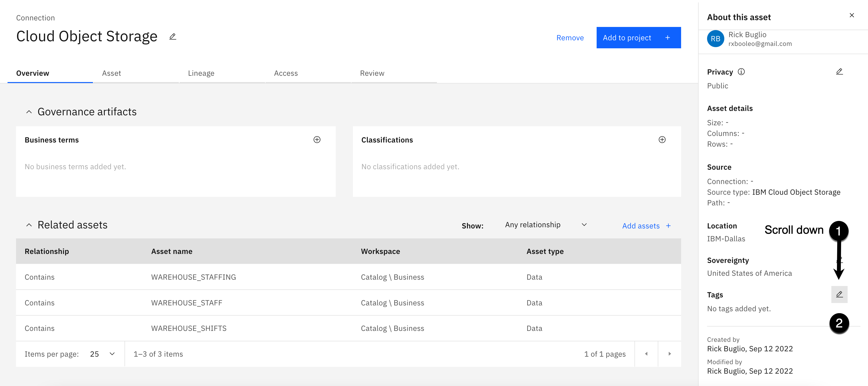Edit tags using the pencil icon
Image resolution: width=868 pixels, height=386 pixels.
839,294
